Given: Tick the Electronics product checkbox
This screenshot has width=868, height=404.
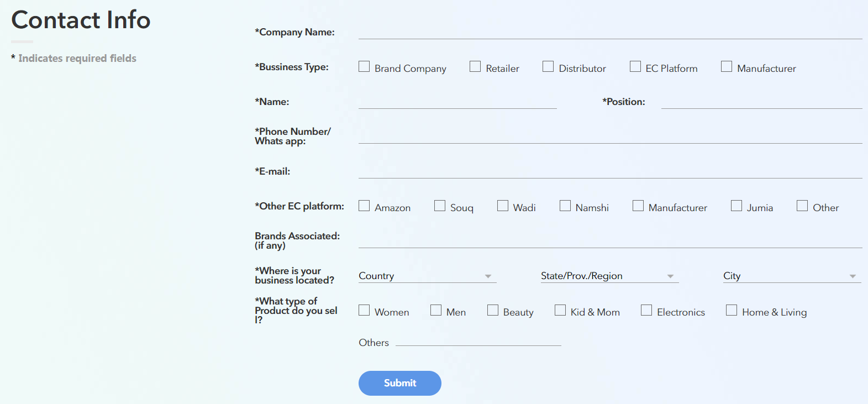Looking at the screenshot, I should click(x=646, y=311).
